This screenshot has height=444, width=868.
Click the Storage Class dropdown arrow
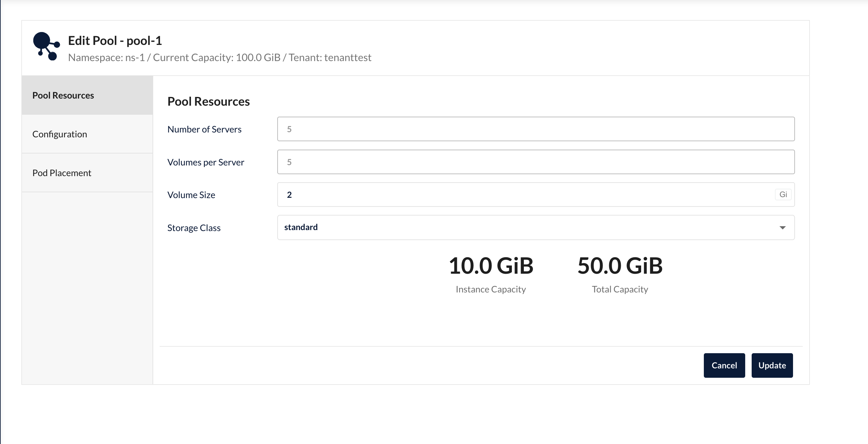coord(782,228)
